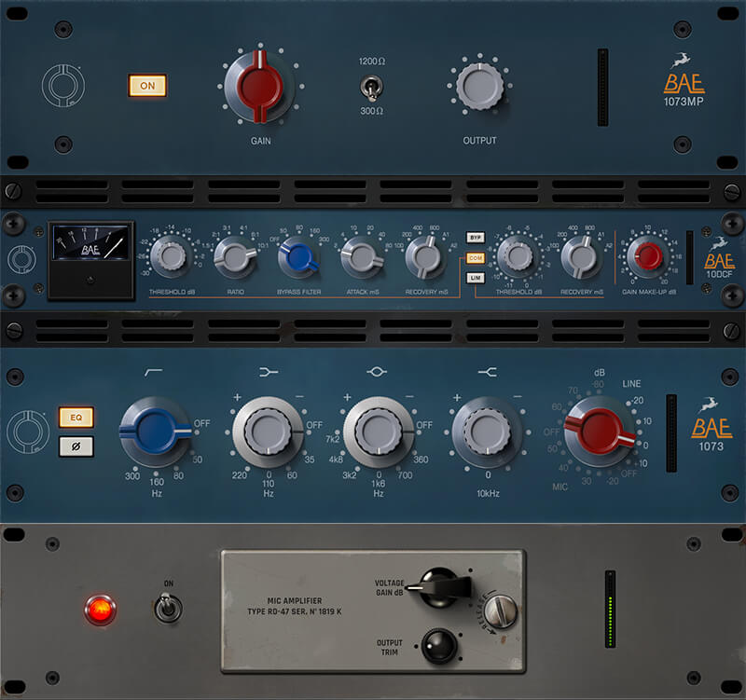This screenshot has width=746, height=700.
Task: Click the 300Ω label below the impedance switch
Action: (371, 111)
